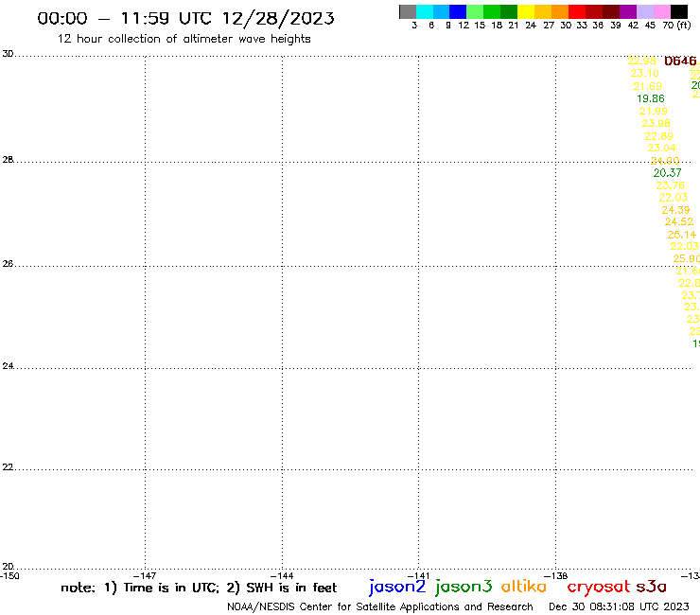This screenshot has height=615, width=700.
Task: Select the cryosat satellite legend label
Action: [599, 587]
